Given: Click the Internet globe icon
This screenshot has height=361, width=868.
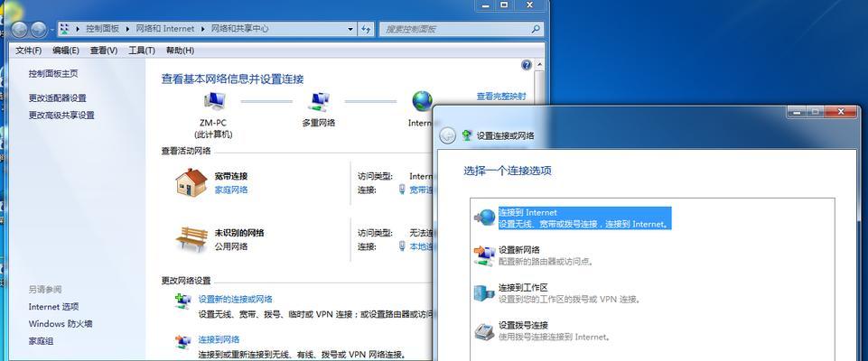Looking at the screenshot, I should [422, 101].
